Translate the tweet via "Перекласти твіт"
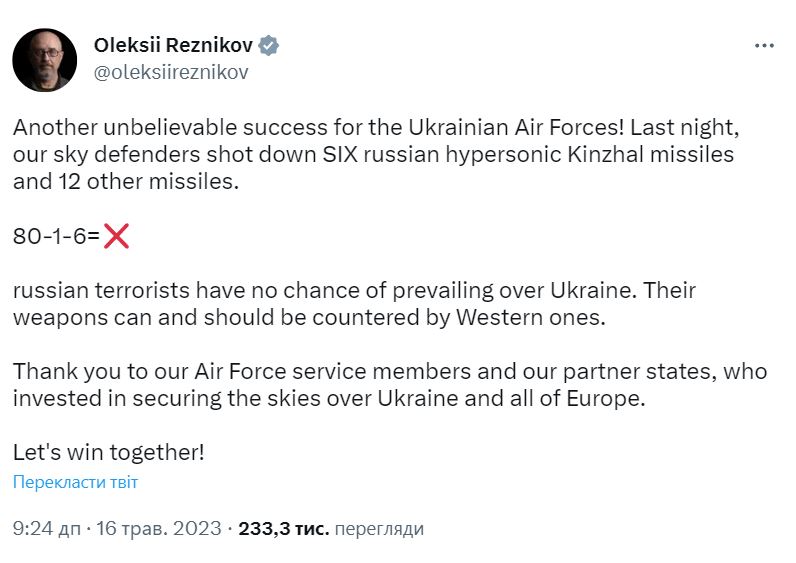 click(75, 482)
